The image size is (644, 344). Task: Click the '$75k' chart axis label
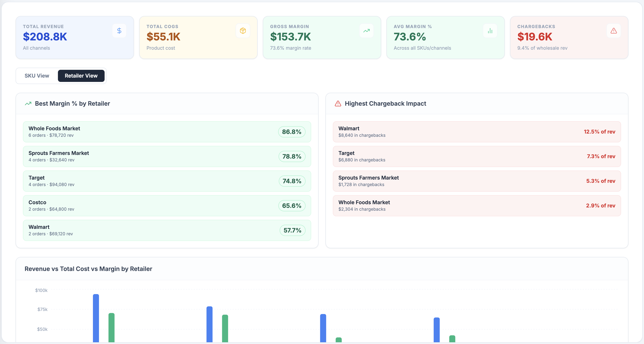(x=42, y=309)
